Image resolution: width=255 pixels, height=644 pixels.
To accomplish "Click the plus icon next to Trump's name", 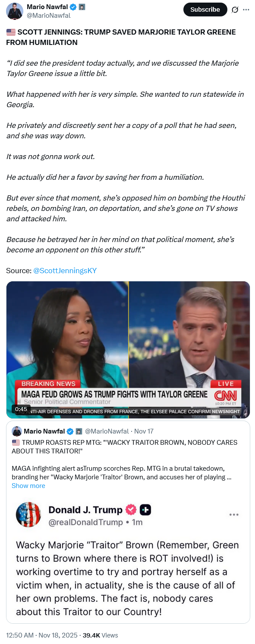I will pyautogui.click(x=145, y=510).
